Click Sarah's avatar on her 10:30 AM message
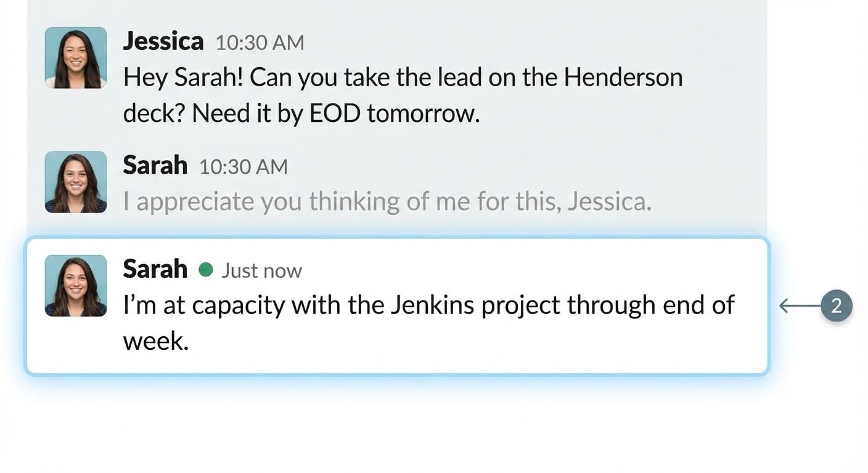This screenshot has width=868, height=473. tap(76, 182)
